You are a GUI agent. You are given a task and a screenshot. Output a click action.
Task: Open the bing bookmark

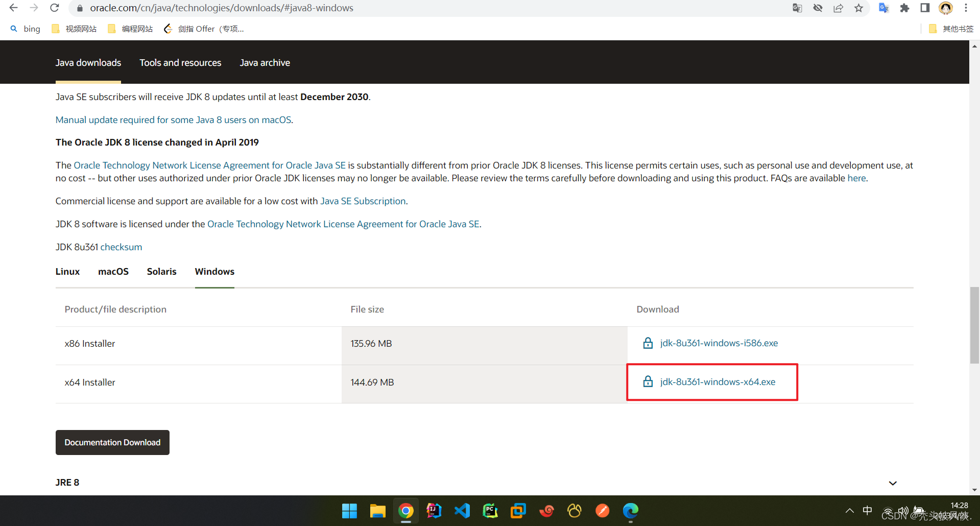(x=26, y=29)
